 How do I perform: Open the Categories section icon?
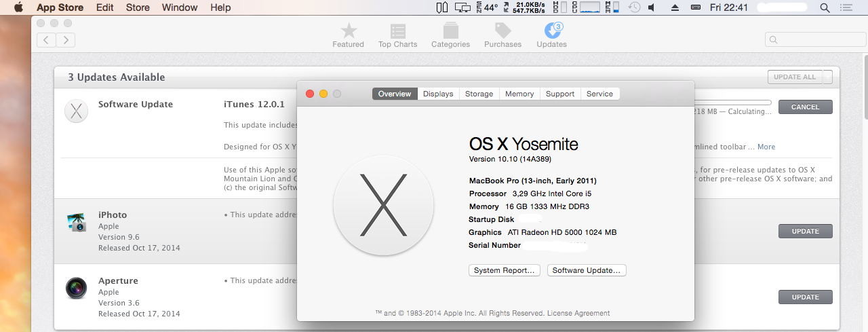(x=450, y=31)
